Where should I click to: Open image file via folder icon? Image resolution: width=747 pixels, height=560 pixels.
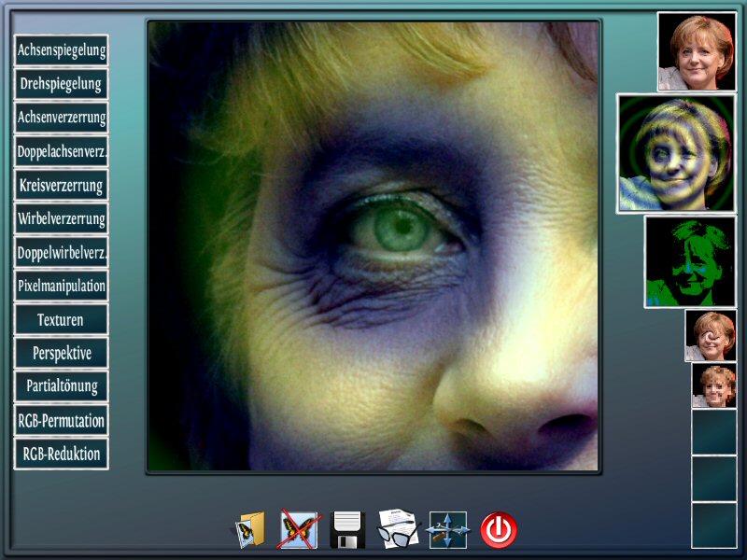pos(250,529)
